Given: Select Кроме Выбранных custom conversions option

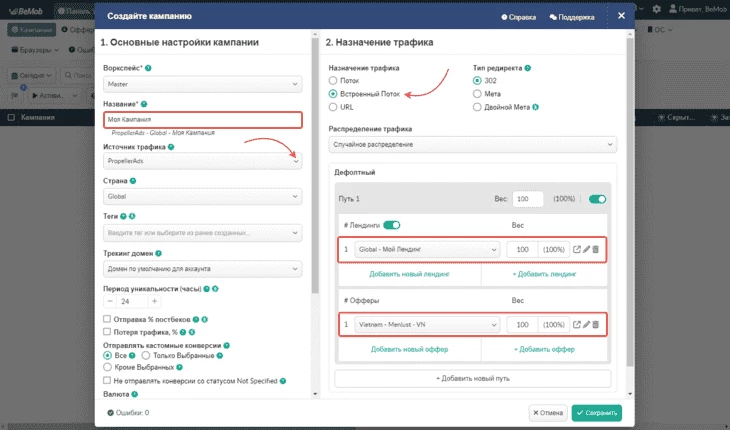Looking at the screenshot, I should point(108,367).
